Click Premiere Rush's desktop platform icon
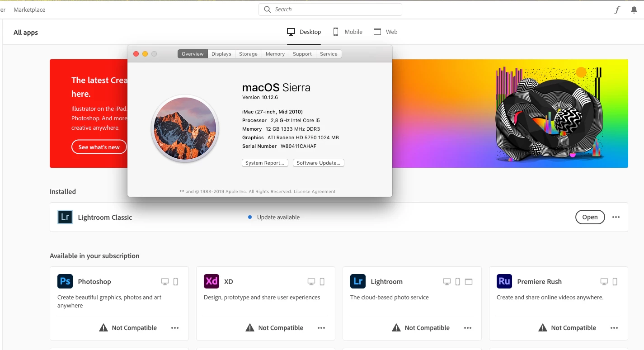Screen dimensions: 644x350 pyautogui.click(x=604, y=282)
